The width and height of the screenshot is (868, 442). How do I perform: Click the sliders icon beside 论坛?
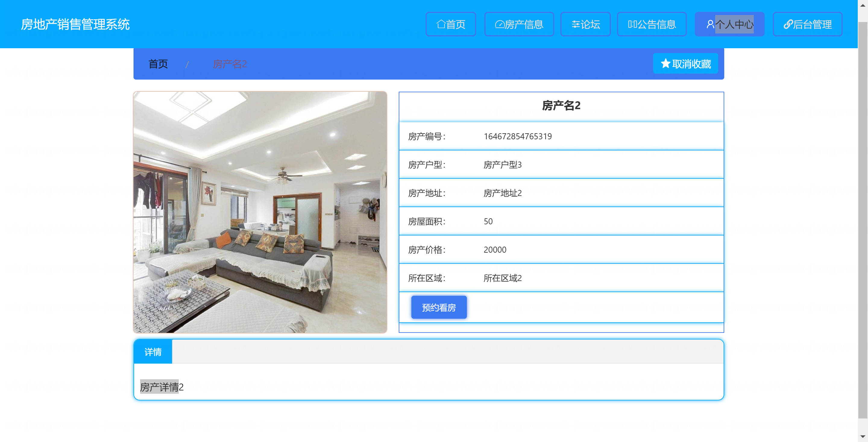coord(576,24)
